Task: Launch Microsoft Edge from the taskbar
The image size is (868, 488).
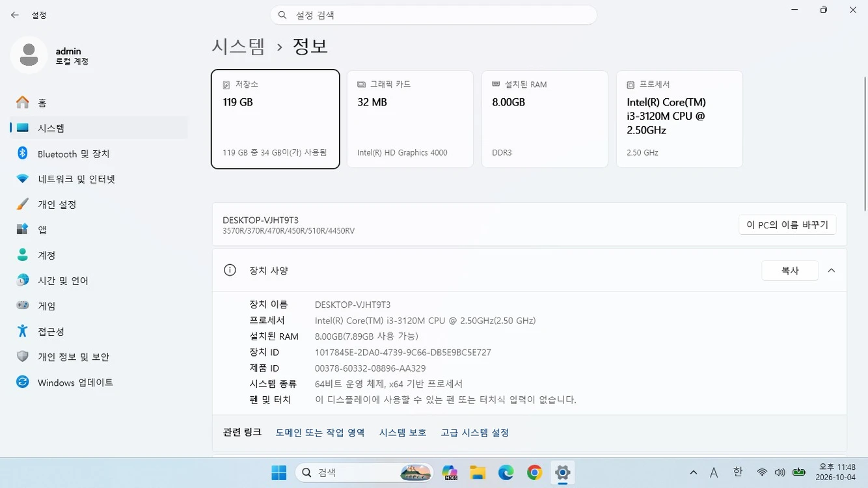Action: tap(506, 472)
